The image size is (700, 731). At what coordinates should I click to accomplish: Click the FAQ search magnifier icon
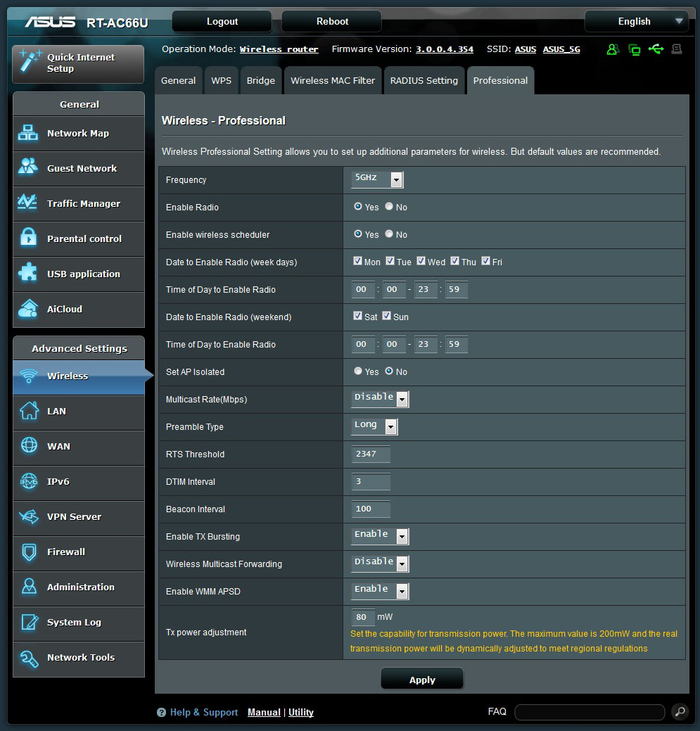click(680, 711)
